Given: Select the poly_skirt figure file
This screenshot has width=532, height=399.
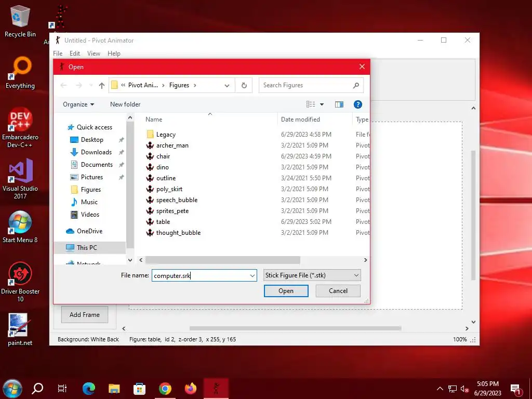Looking at the screenshot, I should click(169, 189).
